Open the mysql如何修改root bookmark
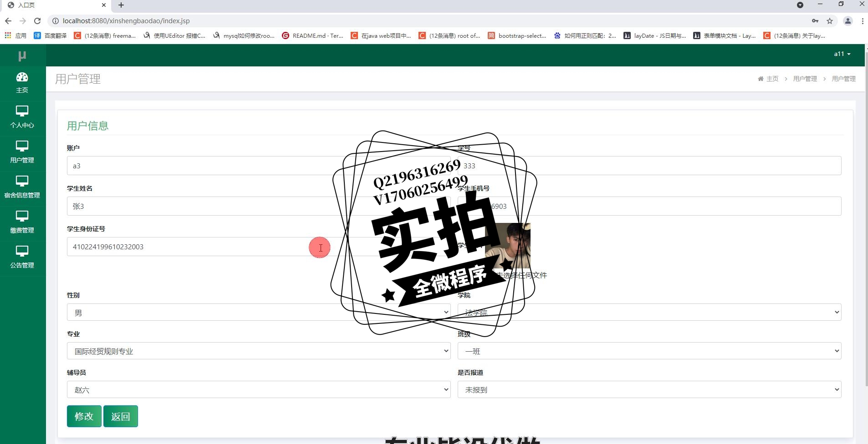The image size is (868, 444). point(244,35)
